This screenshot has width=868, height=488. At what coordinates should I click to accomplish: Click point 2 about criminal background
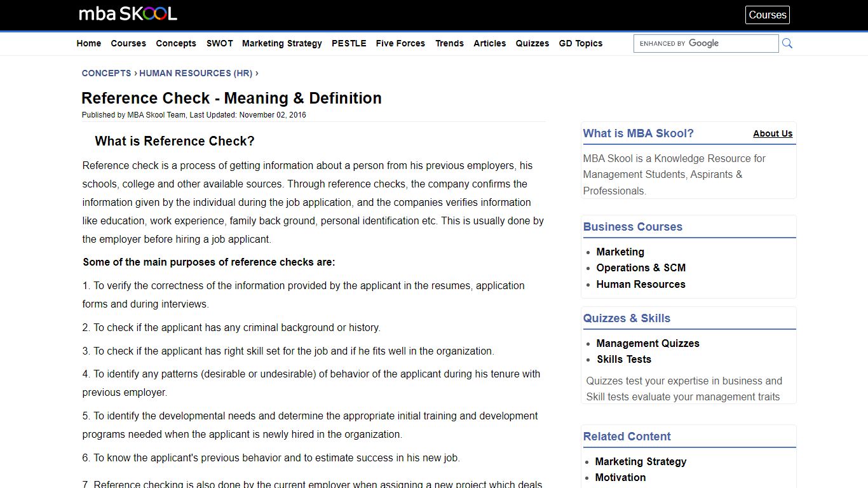pyautogui.click(x=231, y=327)
